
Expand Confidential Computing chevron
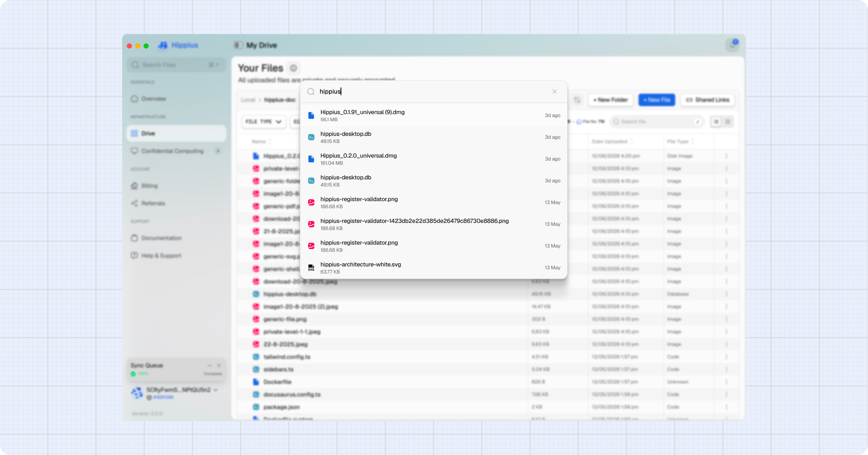point(218,151)
